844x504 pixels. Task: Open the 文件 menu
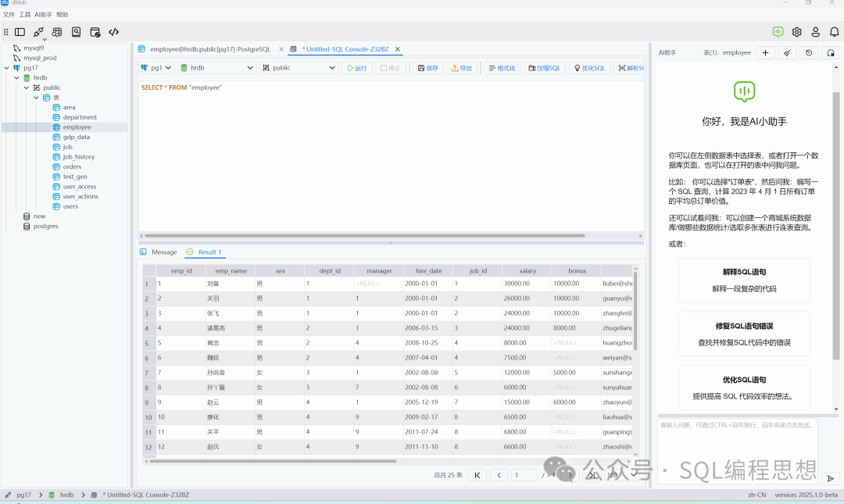tap(9, 15)
